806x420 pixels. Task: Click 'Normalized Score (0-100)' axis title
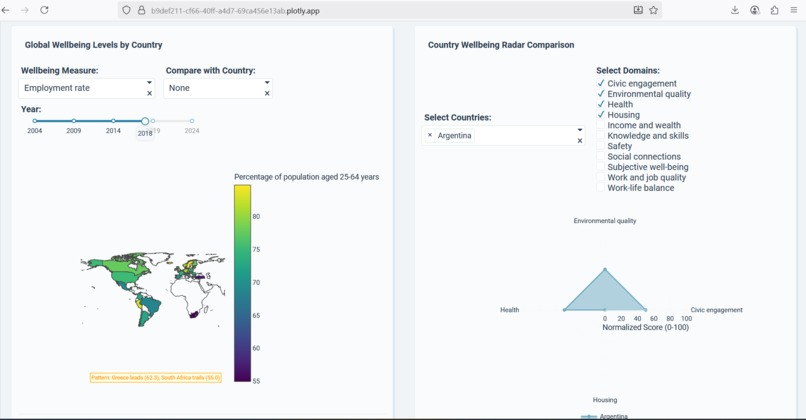pyautogui.click(x=646, y=327)
